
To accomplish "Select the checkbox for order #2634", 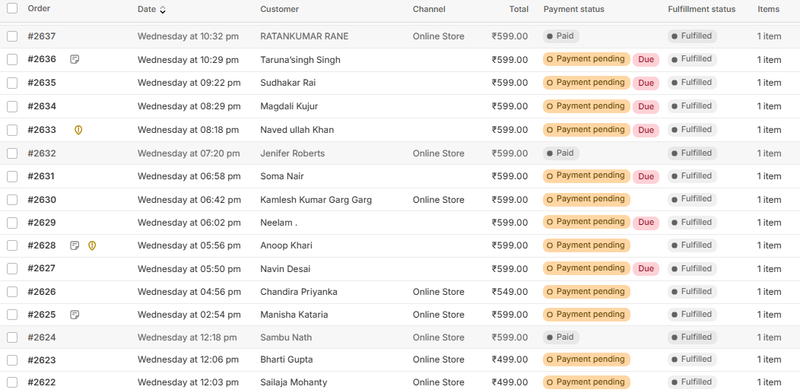I will 12,106.
